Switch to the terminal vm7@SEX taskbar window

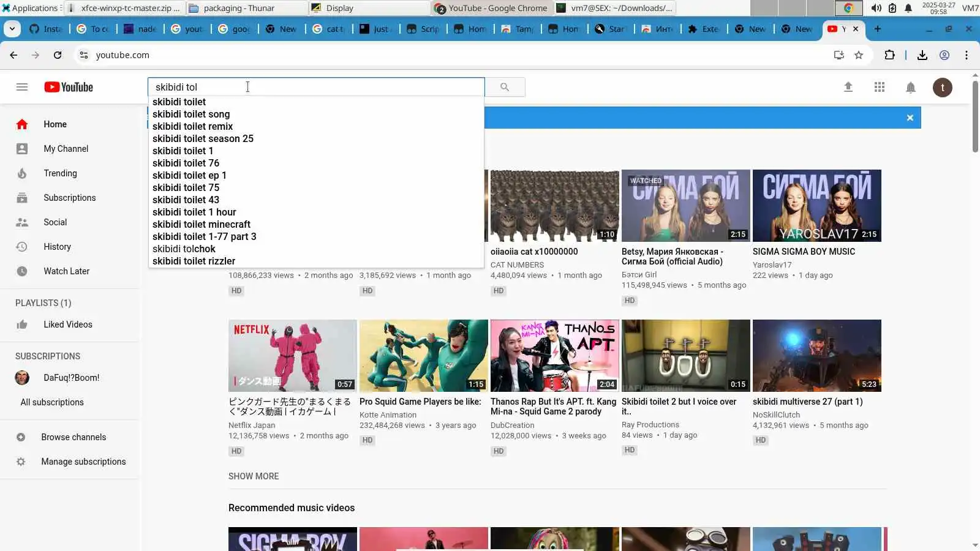click(x=614, y=8)
